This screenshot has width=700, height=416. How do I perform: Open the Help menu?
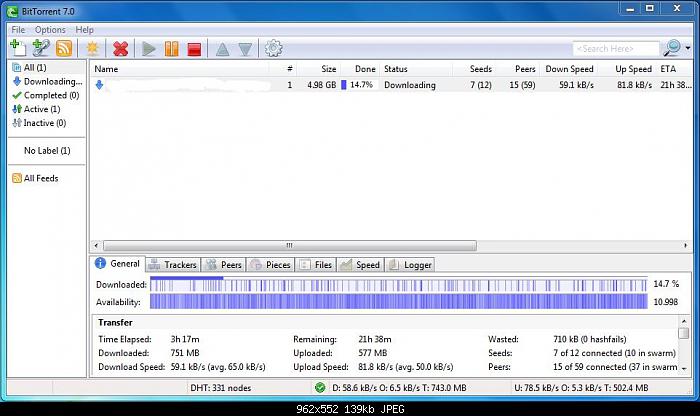85,30
